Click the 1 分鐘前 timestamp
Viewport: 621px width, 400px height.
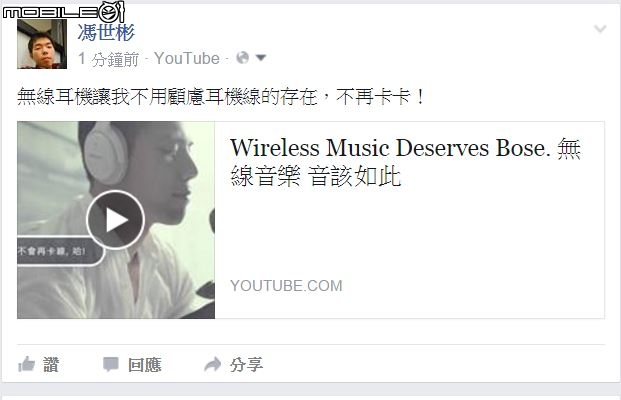tap(109, 59)
